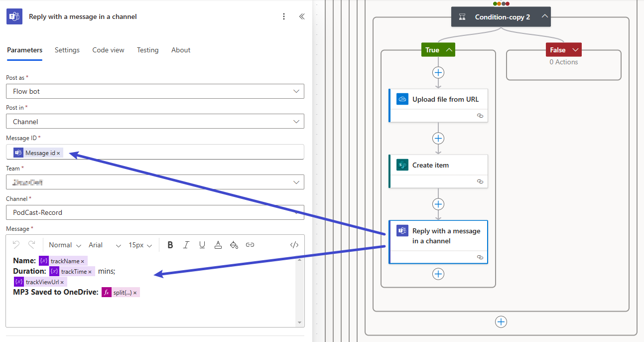
Task: Expand the Post as dropdown
Action: (x=296, y=91)
